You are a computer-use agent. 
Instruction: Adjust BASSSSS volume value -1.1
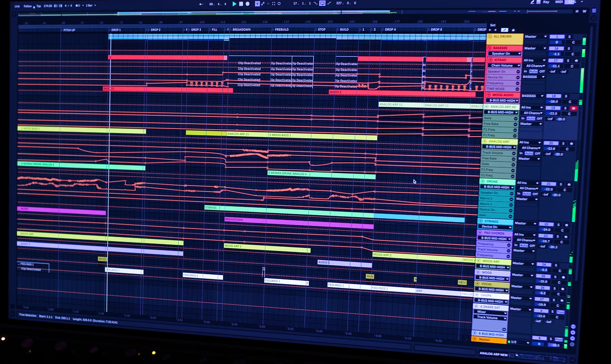pos(556,54)
